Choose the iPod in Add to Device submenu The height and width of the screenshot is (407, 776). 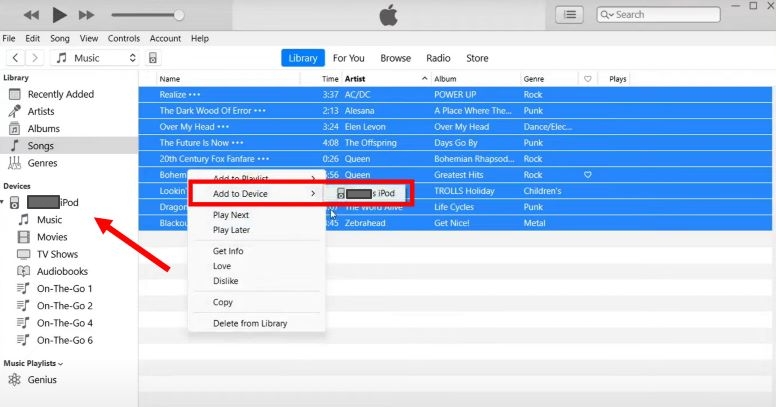(x=366, y=194)
